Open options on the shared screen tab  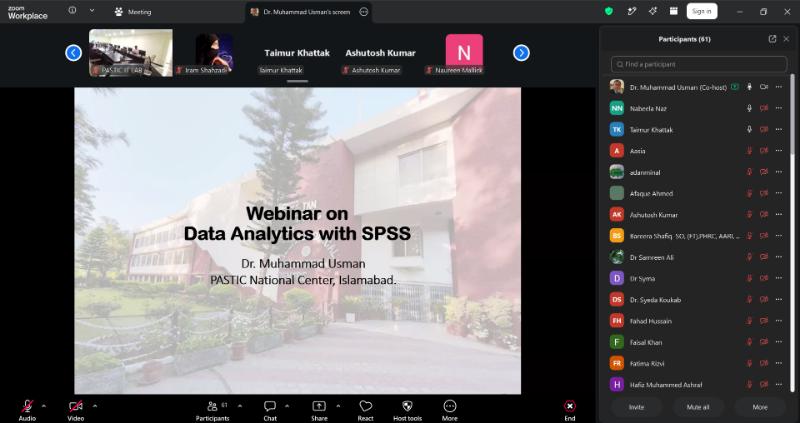[364, 12]
